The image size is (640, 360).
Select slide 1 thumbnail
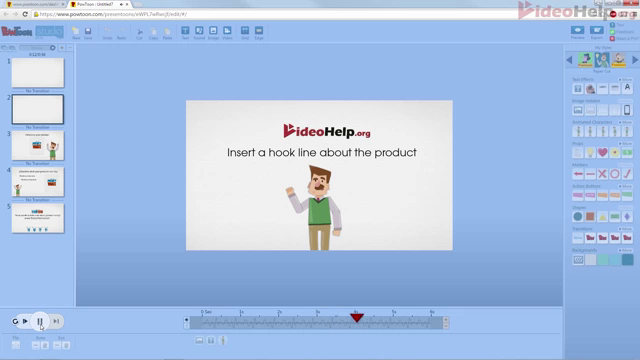click(38, 73)
